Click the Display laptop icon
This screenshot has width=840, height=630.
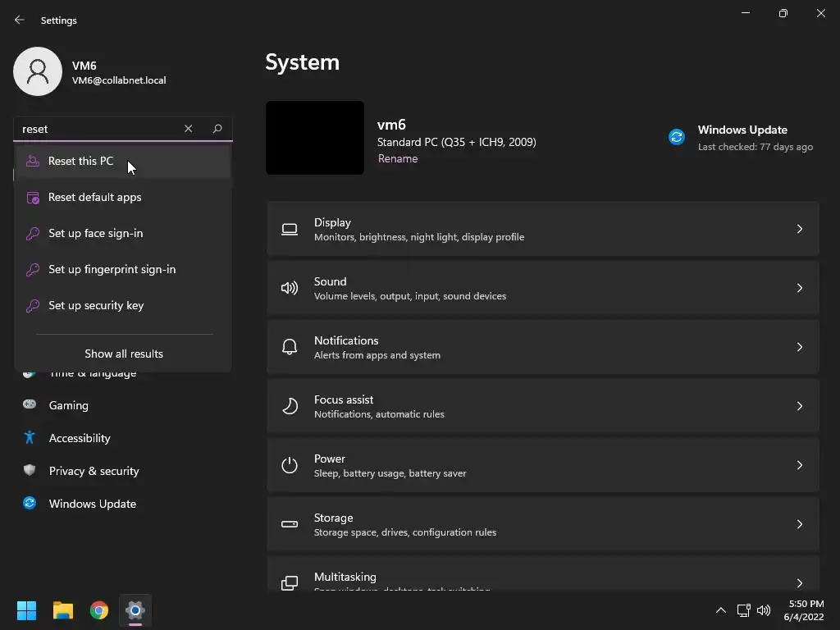pyautogui.click(x=290, y=230)
